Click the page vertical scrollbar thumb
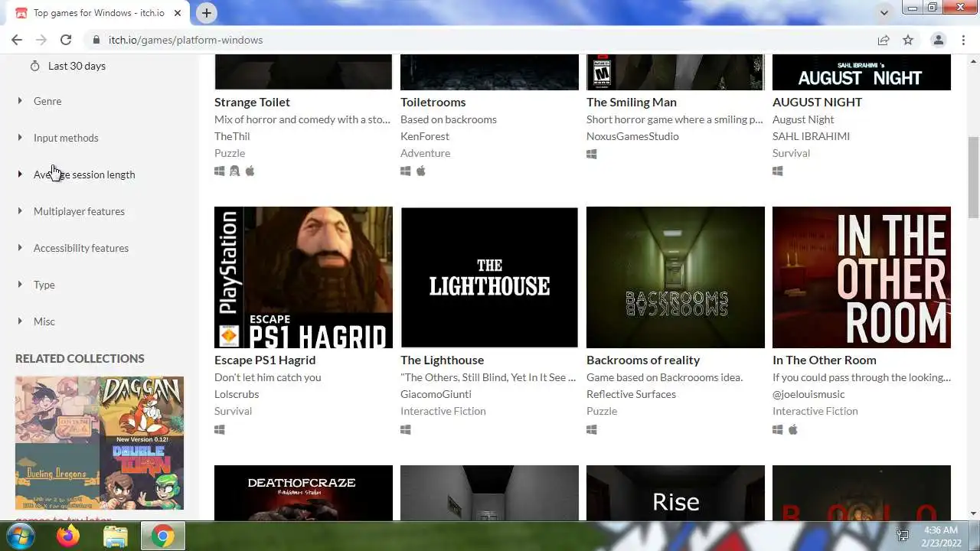980x551 pixels. point(973,176)
